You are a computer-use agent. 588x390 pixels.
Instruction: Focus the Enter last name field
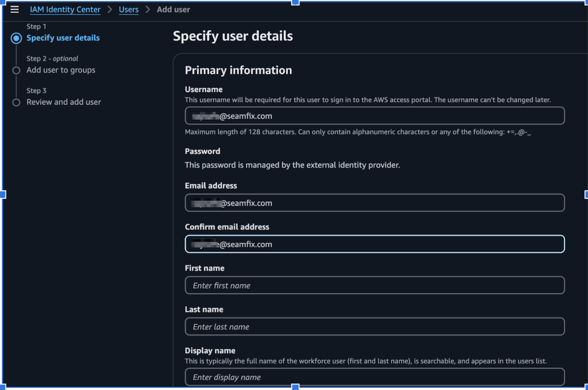pyautogui.click(x=375, y=326)
